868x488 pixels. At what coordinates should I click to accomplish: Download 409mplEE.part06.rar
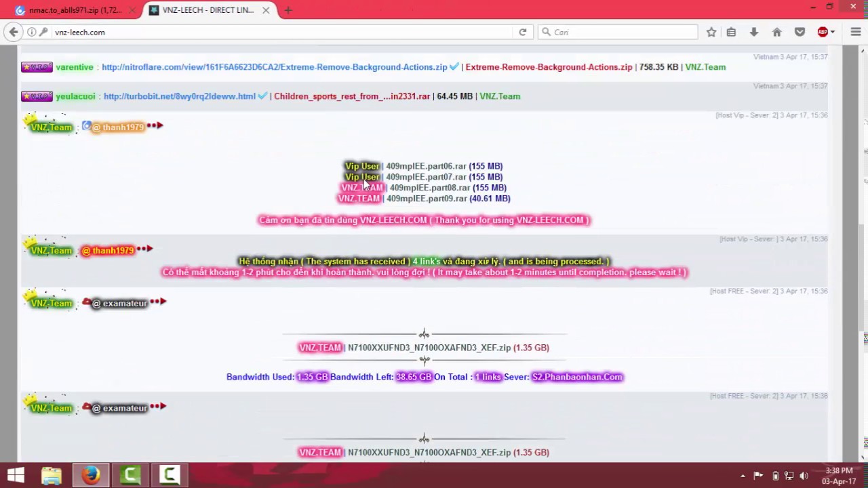click(x=426, y=166)
